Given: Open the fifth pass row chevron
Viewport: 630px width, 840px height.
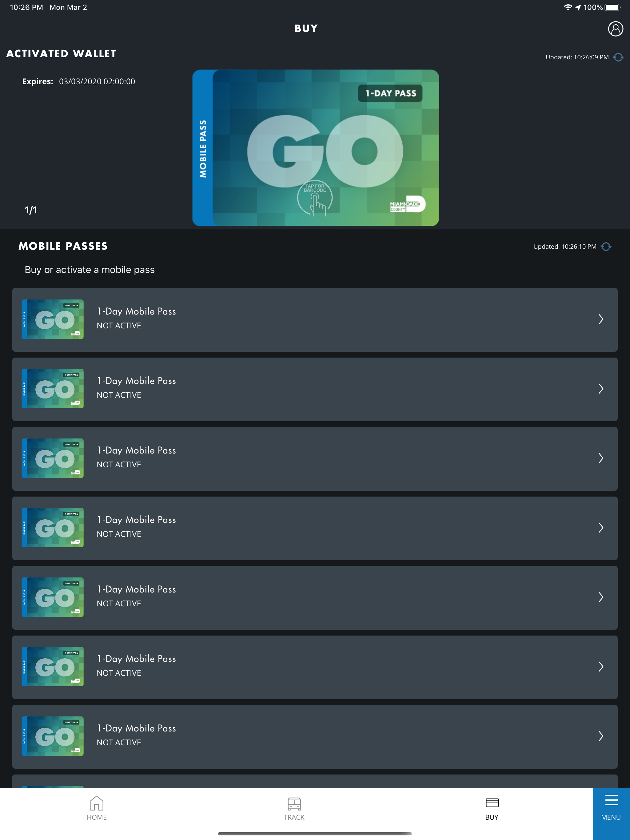Looking at the screenshot, I should pos(601,597).
